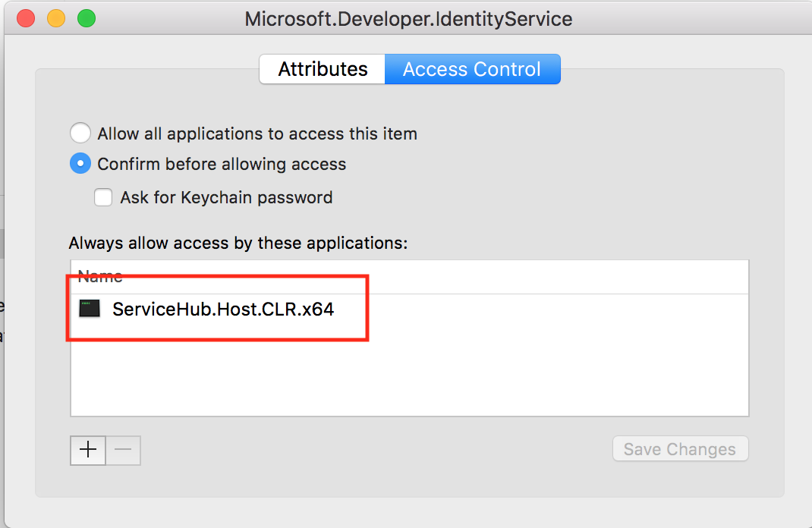Viewport: 812px width, 528px height.
Task: Switch to the Attributes tab
Action: [x=322, y=68]
